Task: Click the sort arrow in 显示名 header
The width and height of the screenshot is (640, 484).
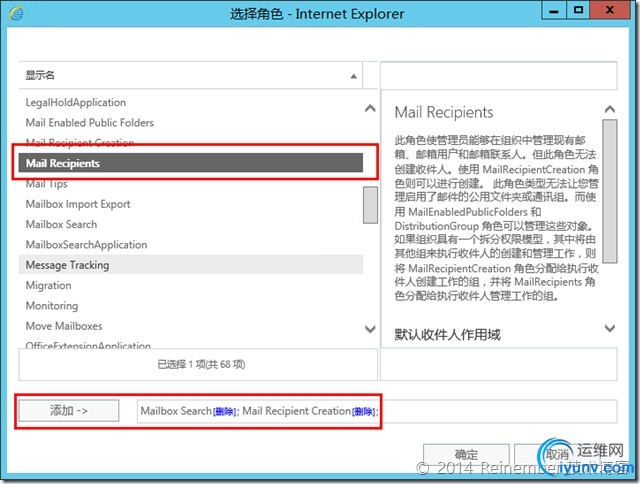Action: click(x=353, y=76)
